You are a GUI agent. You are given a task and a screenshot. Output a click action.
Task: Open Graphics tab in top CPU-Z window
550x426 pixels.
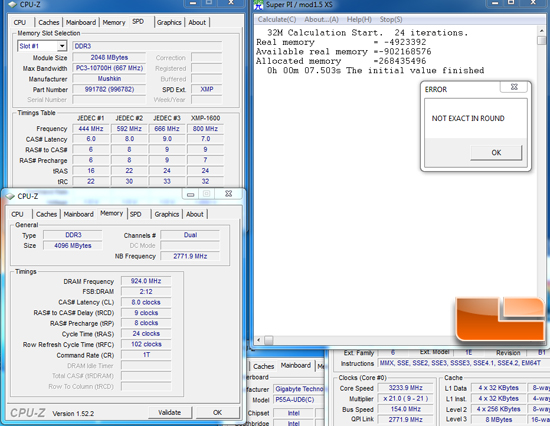coord(169,22)
